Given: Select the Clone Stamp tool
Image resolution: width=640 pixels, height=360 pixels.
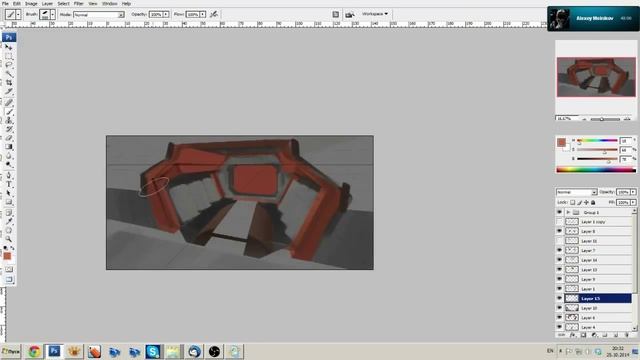Looking at the screenshot, I should pos(9,120).
